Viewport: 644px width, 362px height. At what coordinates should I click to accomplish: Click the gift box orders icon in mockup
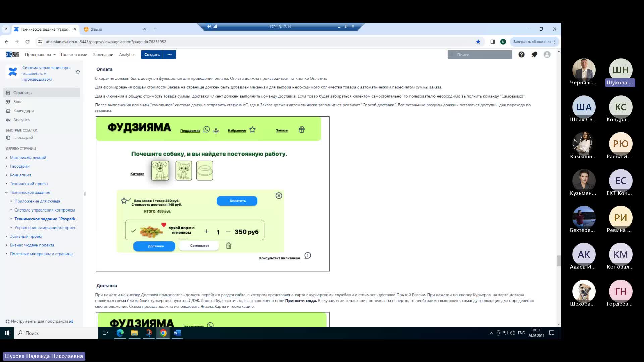point(302,130)
